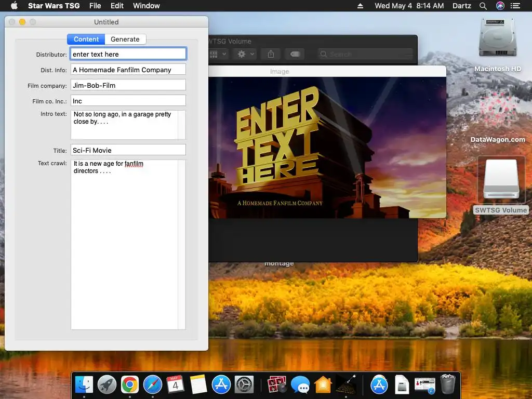Open the Finder action gear dropdown
This screenshot has height=399, width=532.
[246, 54]
